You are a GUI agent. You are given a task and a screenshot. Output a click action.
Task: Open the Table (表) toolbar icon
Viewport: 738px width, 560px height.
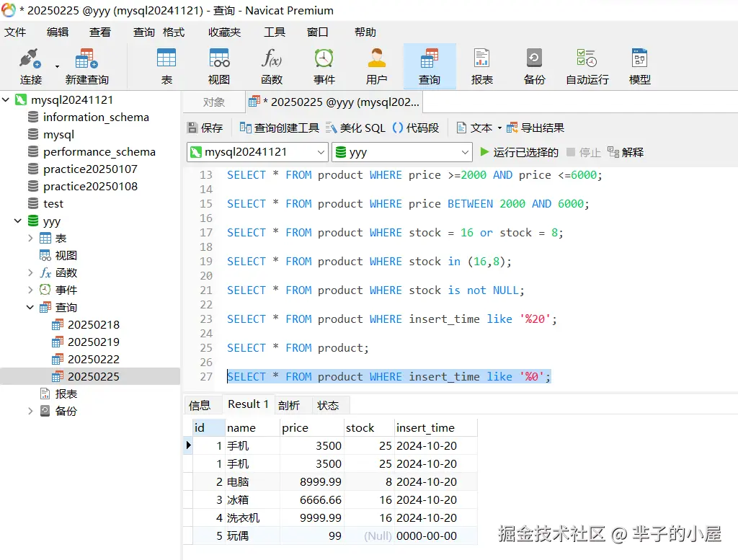pos(166,66)
